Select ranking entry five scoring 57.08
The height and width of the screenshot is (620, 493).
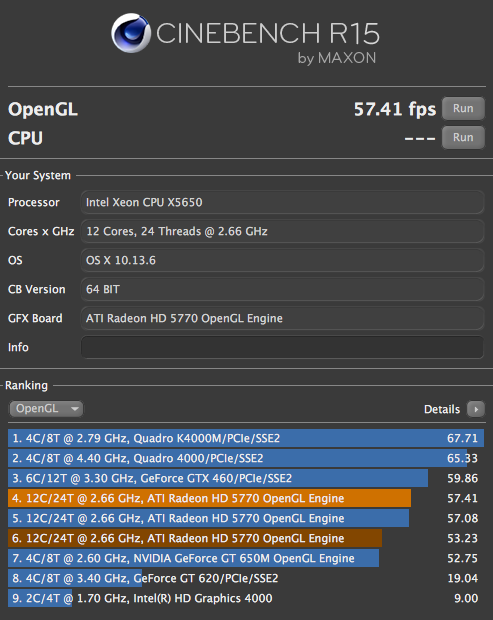point(246,518)
